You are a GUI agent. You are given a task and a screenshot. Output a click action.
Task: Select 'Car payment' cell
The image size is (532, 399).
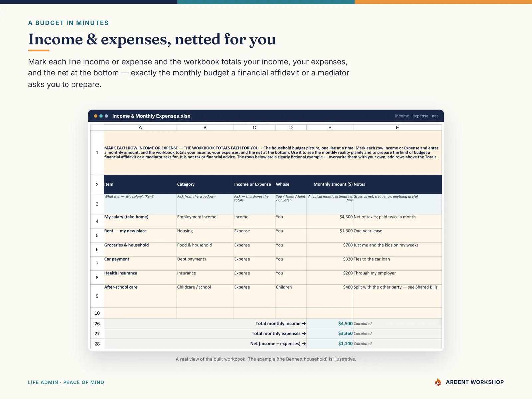[140, 263]
